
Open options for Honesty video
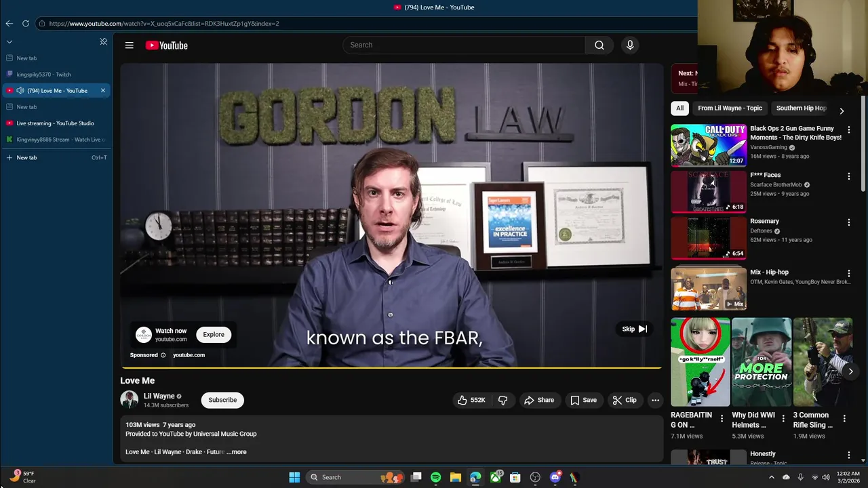point(848,455)
